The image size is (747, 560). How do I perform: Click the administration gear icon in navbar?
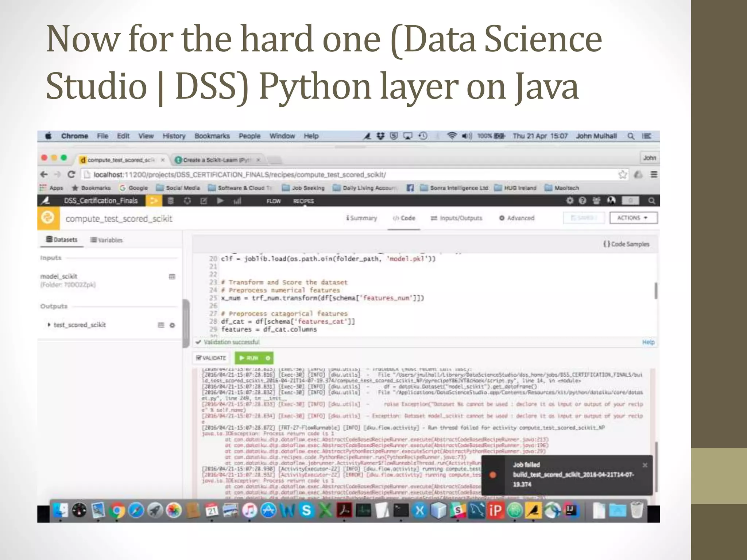click(x=569, y=201)
